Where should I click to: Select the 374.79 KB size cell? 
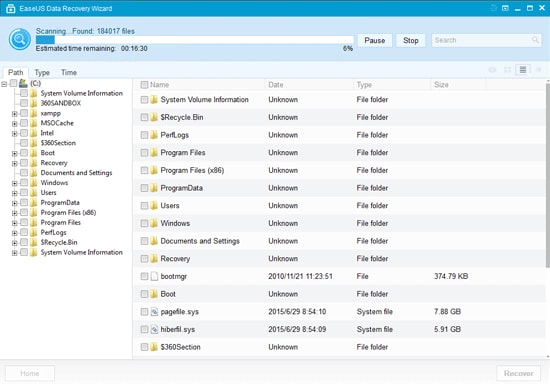pyautogui.click(x=451, y=276)
